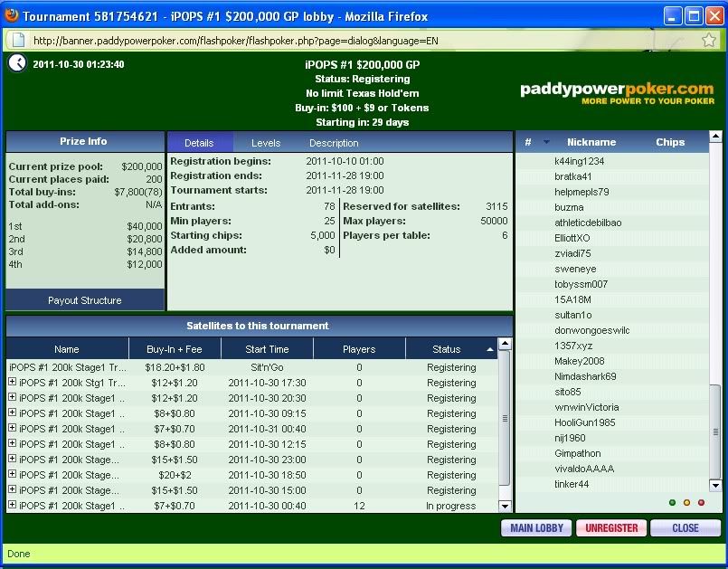Click the up arrow of the player list scrollbar

[715, 137]
